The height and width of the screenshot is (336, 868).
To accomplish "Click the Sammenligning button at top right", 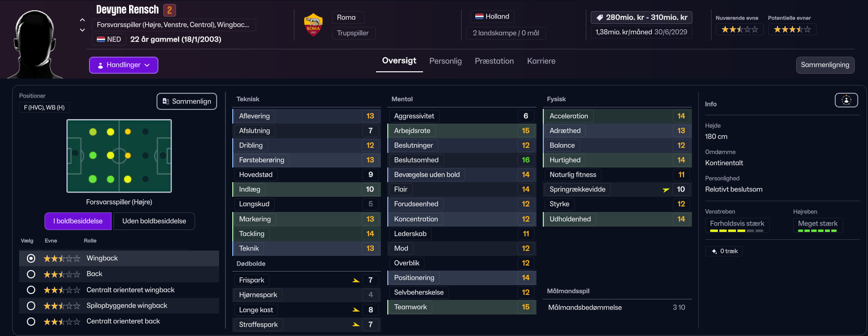I will pyautogui.click(x=825, y=65).
